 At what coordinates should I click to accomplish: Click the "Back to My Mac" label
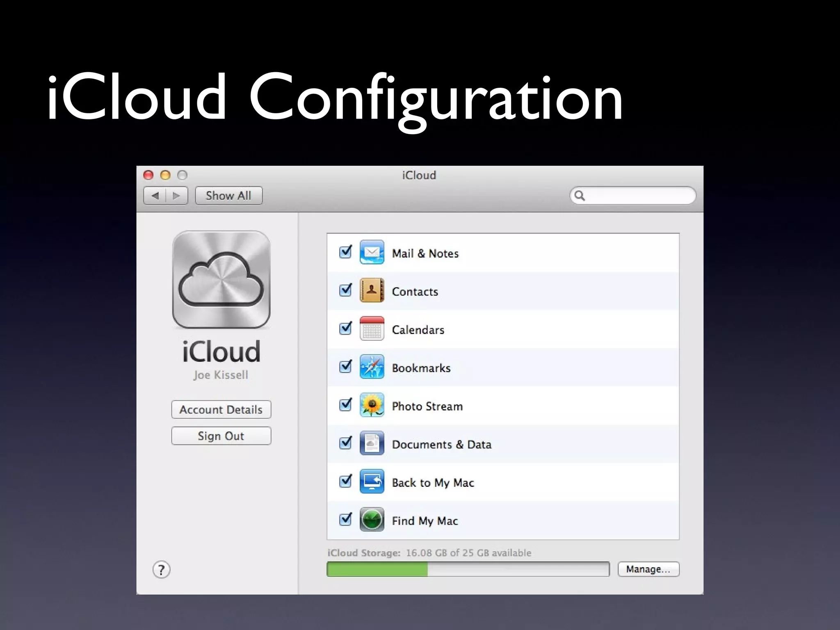[433, 483]
